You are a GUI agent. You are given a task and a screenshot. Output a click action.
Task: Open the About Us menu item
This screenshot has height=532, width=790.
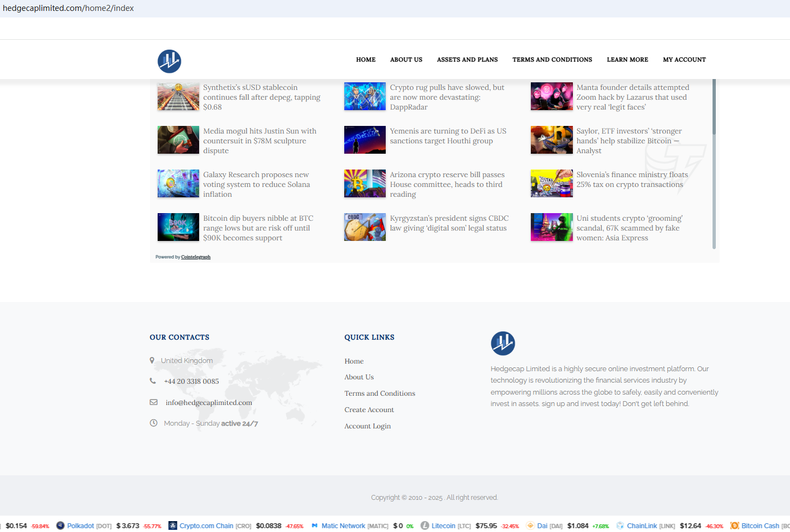406,59
